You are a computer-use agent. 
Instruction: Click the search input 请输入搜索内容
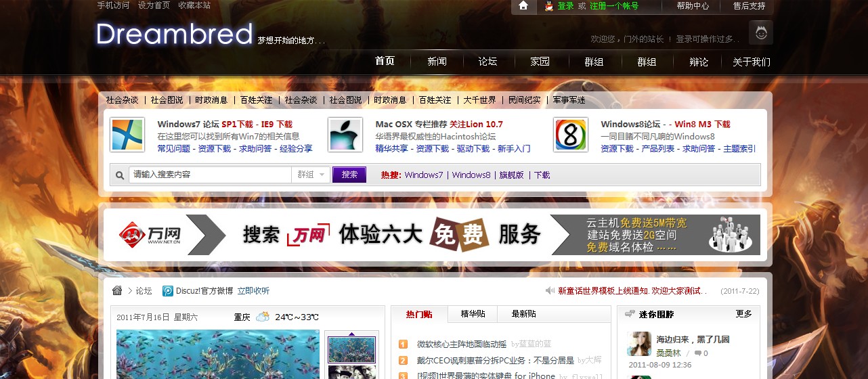pyautogui.click(x=210, y=175)
